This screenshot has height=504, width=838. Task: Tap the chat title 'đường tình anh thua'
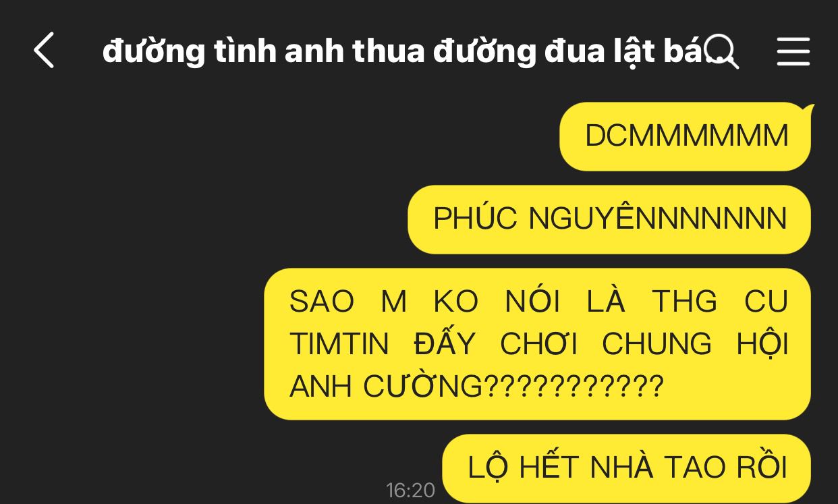click(x=264, y=52)
